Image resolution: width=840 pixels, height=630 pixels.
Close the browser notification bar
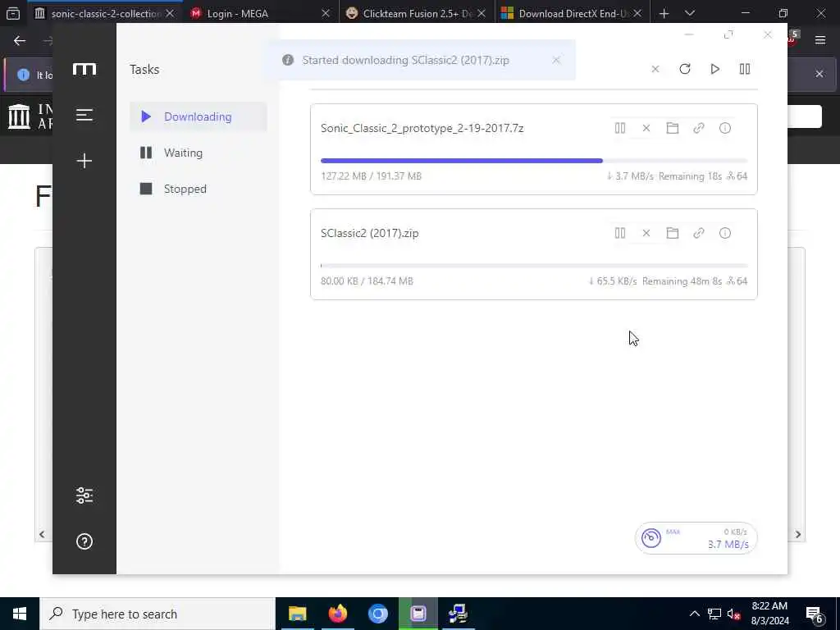coord(819,74)
